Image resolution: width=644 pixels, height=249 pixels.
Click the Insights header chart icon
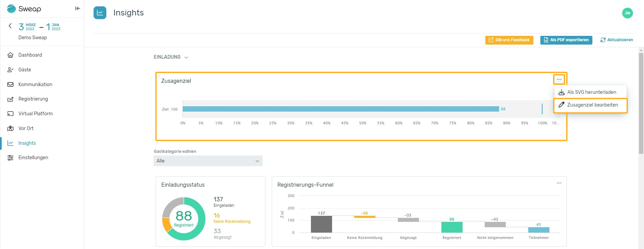(x=100, y=13)
